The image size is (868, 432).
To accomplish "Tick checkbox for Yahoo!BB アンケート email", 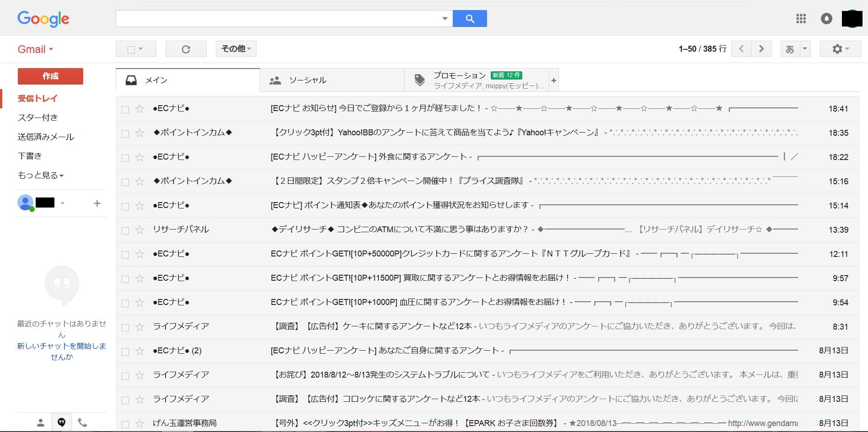I will 125,133.
